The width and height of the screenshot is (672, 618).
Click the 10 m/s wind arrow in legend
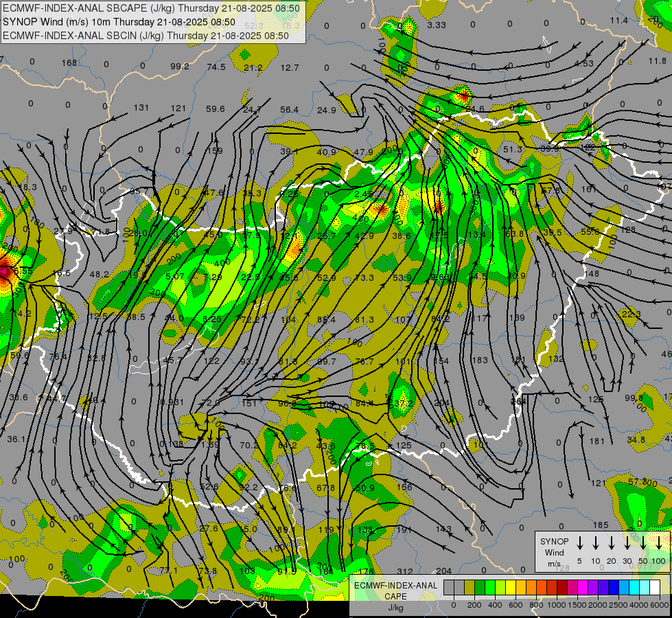595,543
